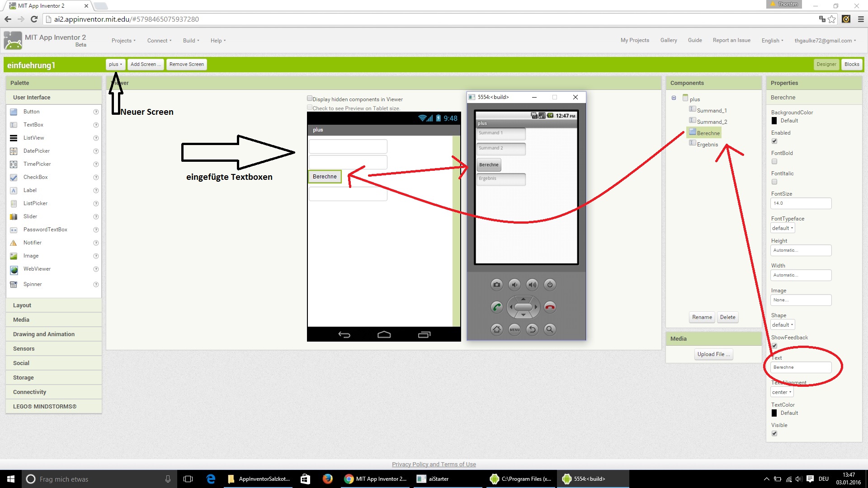The height and width of the screenshot is (488, 868).
Task: Click the ListView palette icon
Action: (14, 138)
